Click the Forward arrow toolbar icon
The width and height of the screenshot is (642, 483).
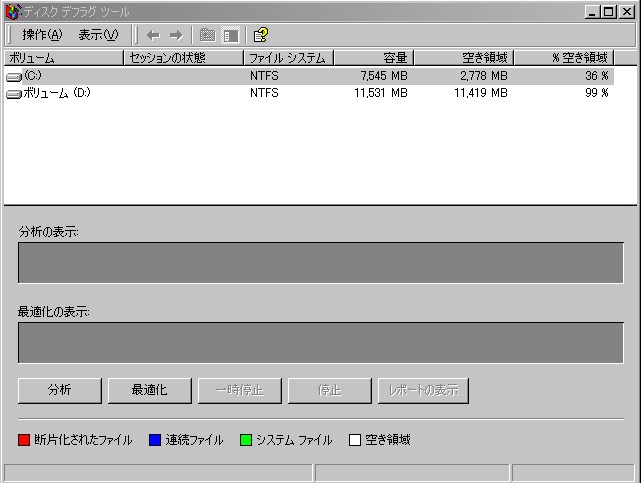176,35
